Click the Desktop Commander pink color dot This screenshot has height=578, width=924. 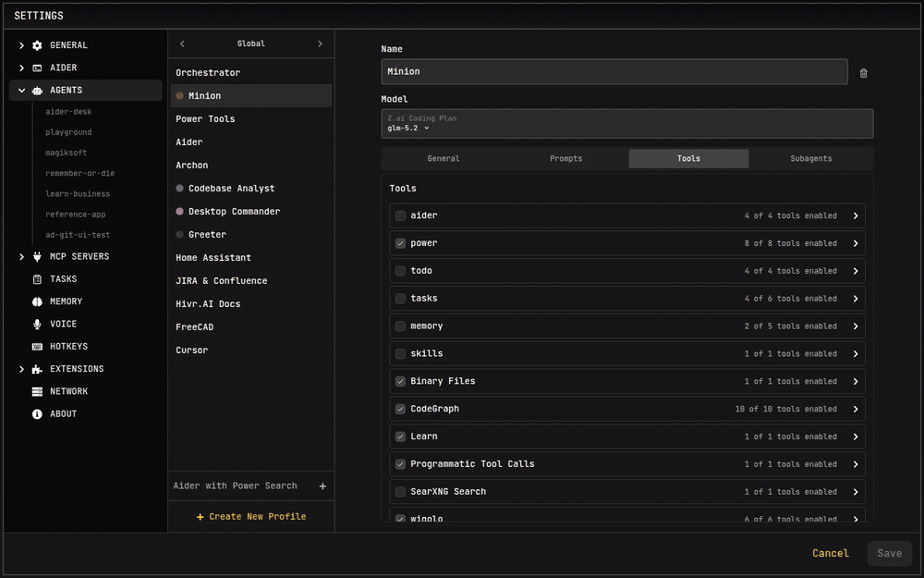click(180, 212)
